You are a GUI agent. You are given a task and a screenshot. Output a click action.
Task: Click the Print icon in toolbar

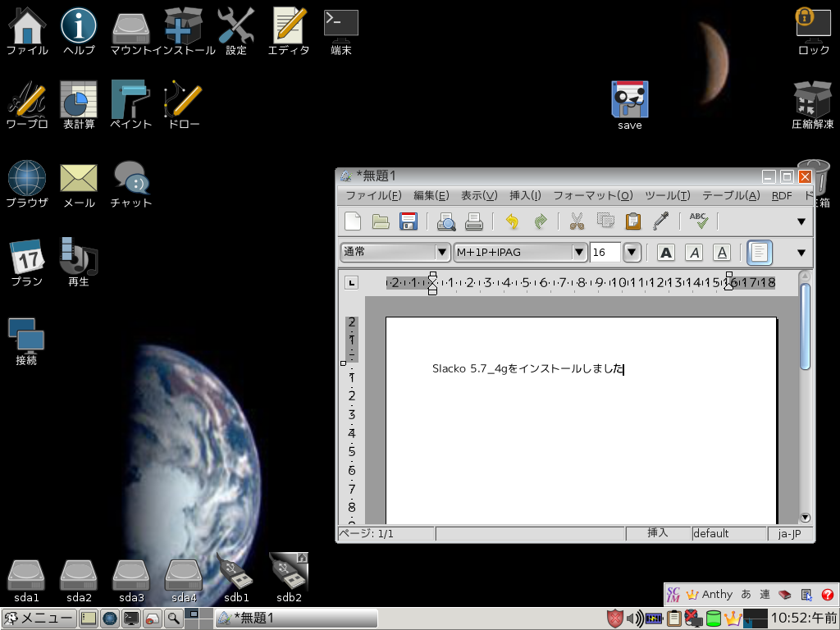click(x=474, y=221)
